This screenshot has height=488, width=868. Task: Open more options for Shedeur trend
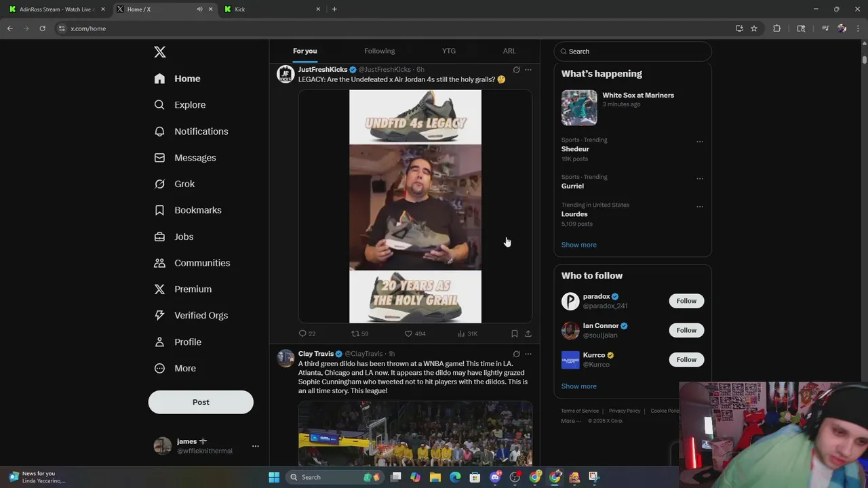coord(700,142)
